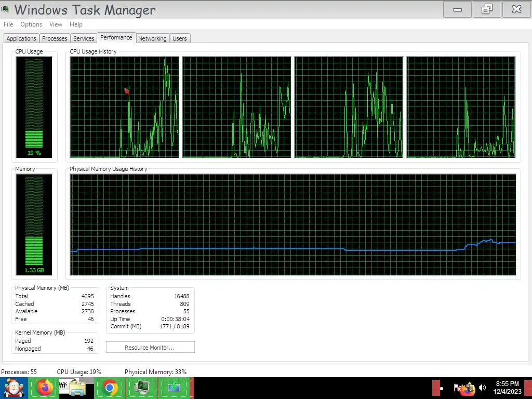Minimize the Task Manager window
Viewport: 532px width, 399px height.
click(x=457, y=9)
